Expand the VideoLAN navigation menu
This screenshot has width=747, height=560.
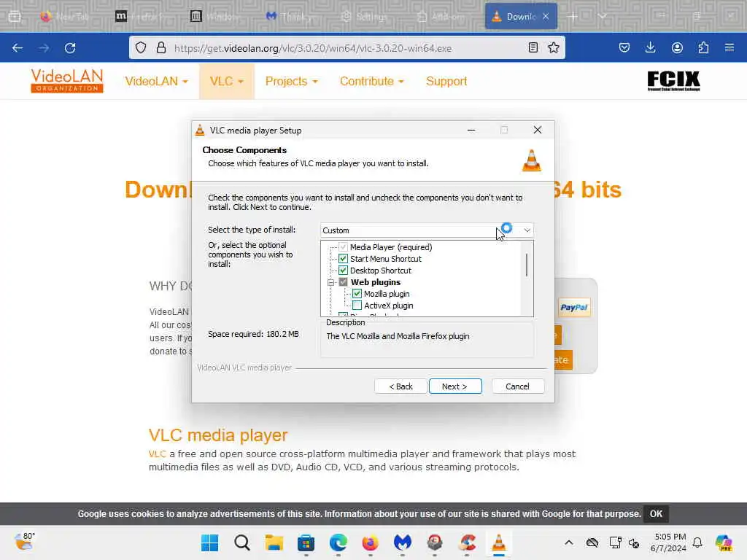[x=156, y=82]
